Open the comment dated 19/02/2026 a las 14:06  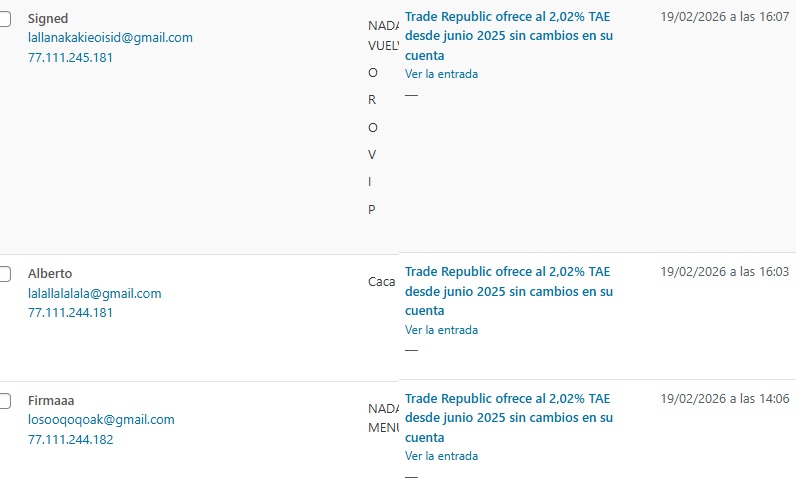(x=724, y=399)
